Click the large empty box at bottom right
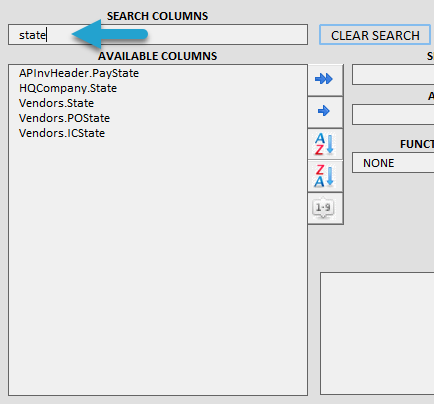Screen dimensions: 434x404 click(377, 333)
